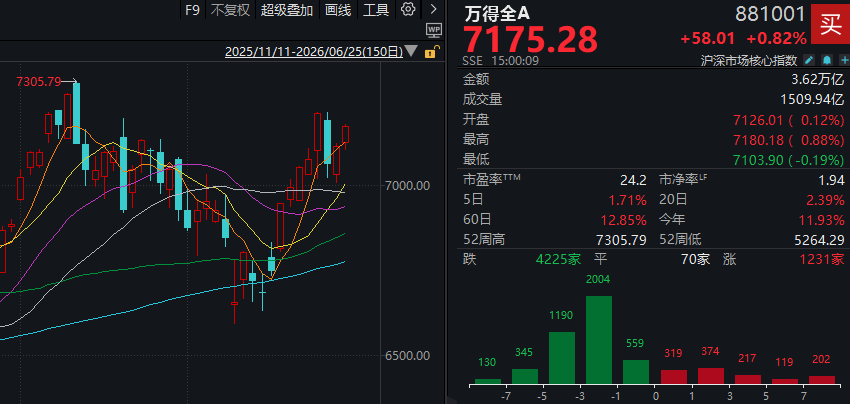850x404 pixels.
Task: Click the plus add-to-watchlist icon
Action: [844, 60]
